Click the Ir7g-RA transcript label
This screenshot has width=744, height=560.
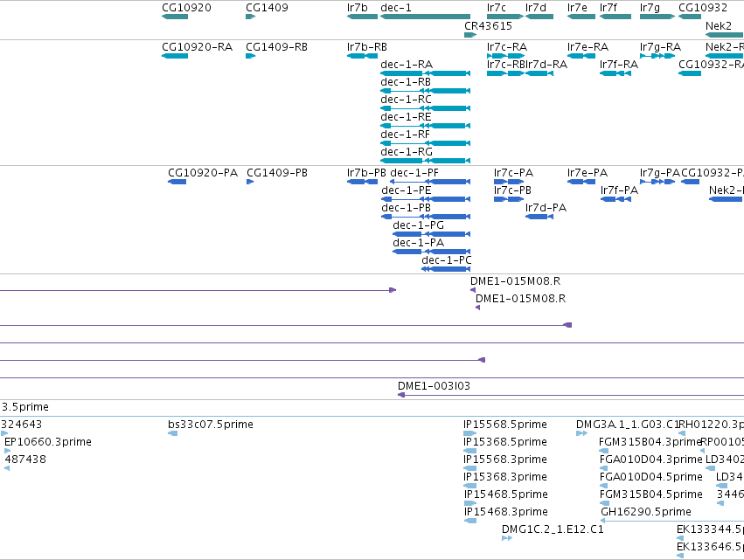(x=660, y=47)
